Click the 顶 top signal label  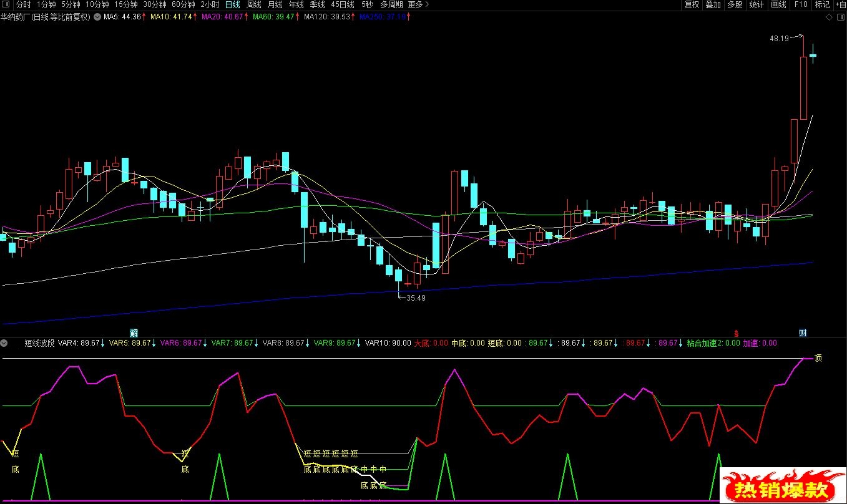[x=818, y=358]
